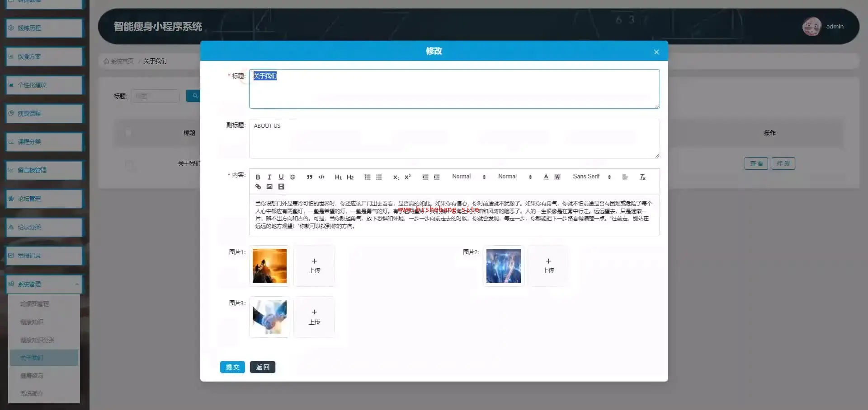868x410 pixels.
Task: Apply Heading 1 style
Action: [x=338, y=177]
